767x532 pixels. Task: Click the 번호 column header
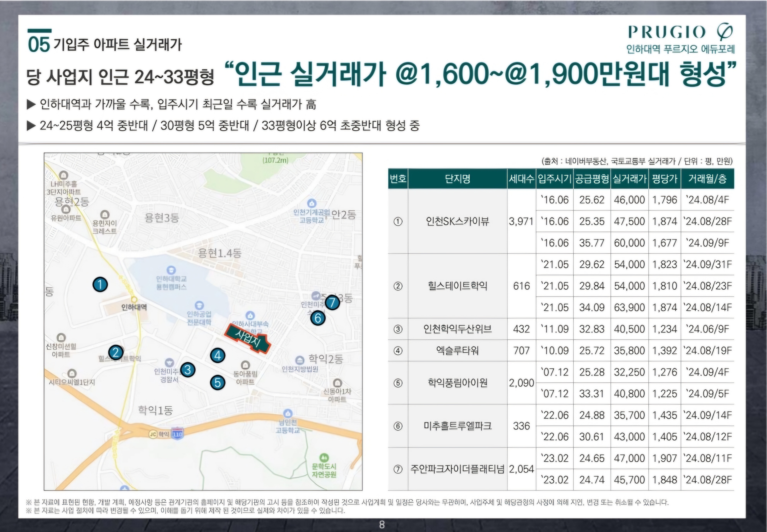pyautogui.click(x=398, y=179)
